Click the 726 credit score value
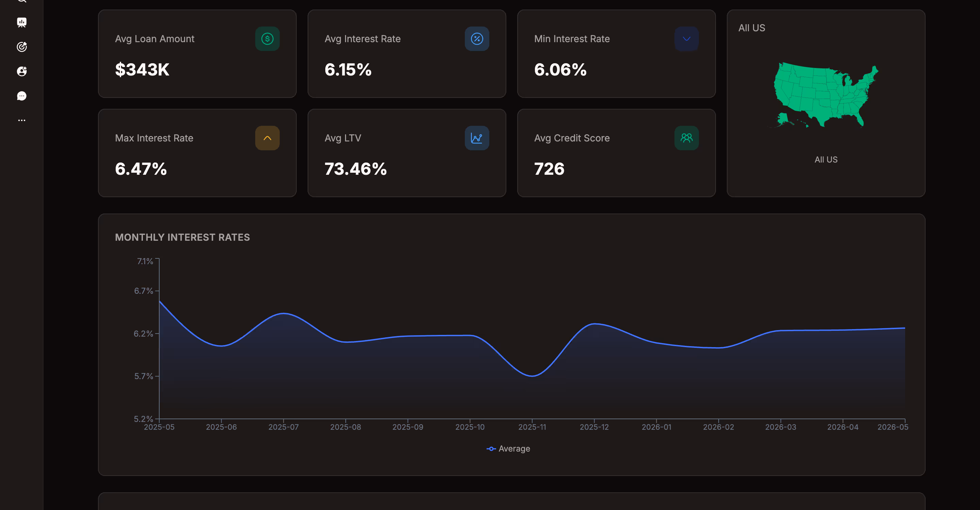The height and width of the screenshot is (510, 980). (x=549, y=169)
